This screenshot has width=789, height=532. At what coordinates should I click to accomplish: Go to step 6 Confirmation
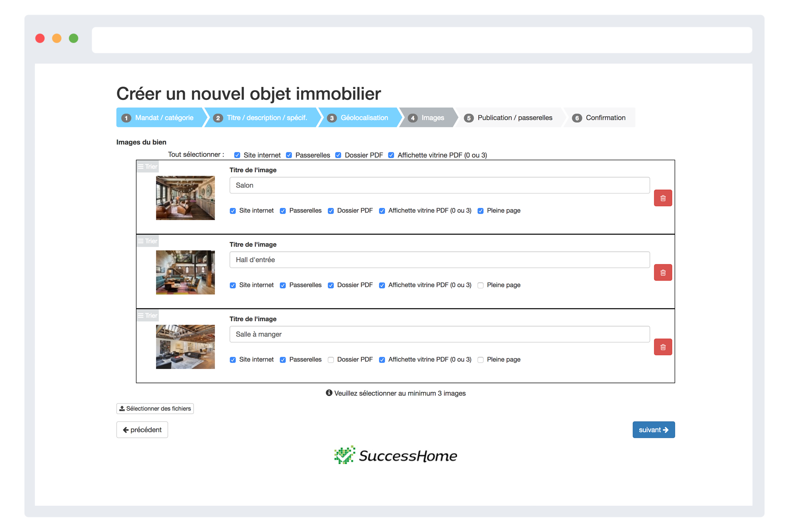[599, 117]
